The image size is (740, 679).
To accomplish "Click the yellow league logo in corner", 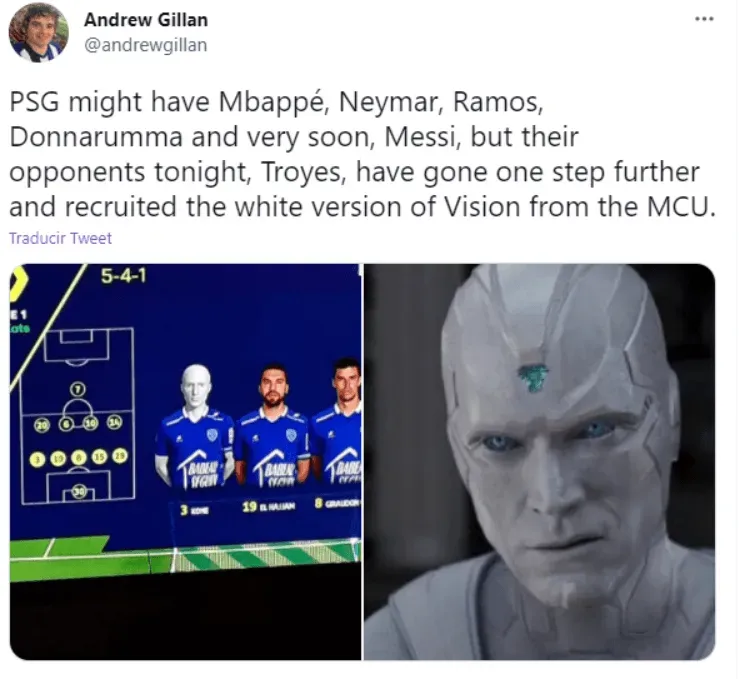I will 18,282.
